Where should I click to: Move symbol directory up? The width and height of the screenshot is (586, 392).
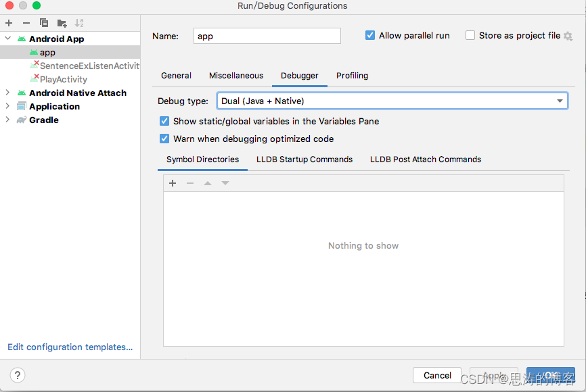208,183
